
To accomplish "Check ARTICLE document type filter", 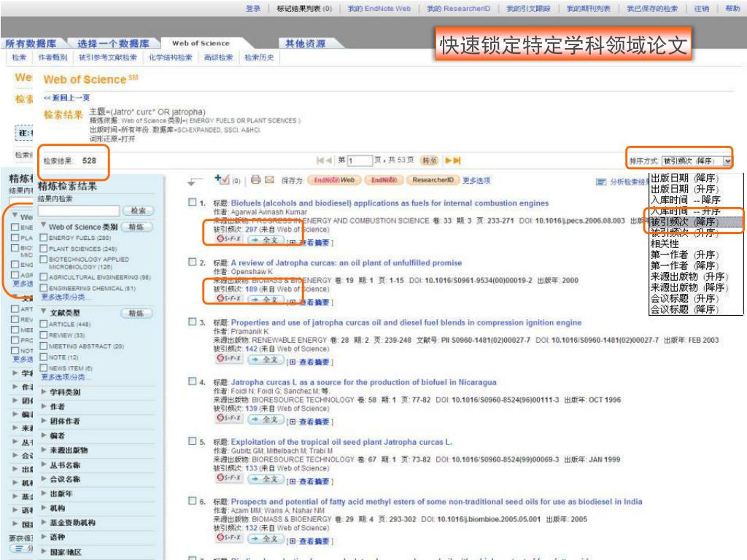I will tap(43, 324).
